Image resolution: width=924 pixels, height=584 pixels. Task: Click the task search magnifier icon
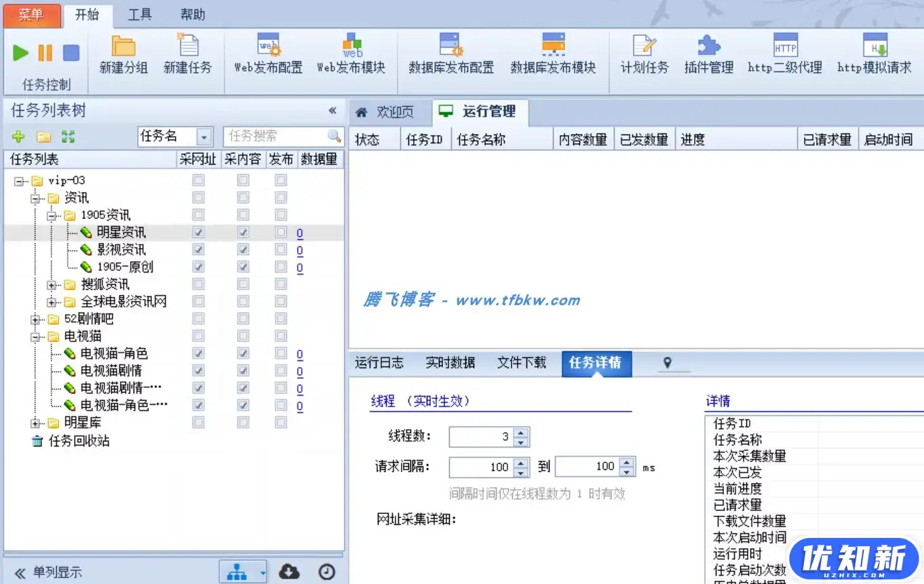334,136
